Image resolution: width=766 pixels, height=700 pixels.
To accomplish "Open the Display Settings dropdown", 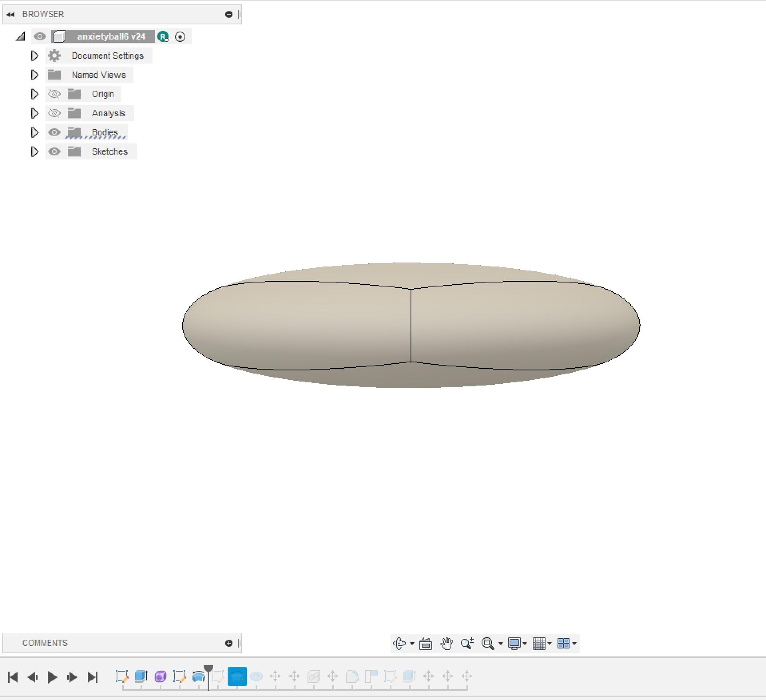I will [x=516, y=643].
